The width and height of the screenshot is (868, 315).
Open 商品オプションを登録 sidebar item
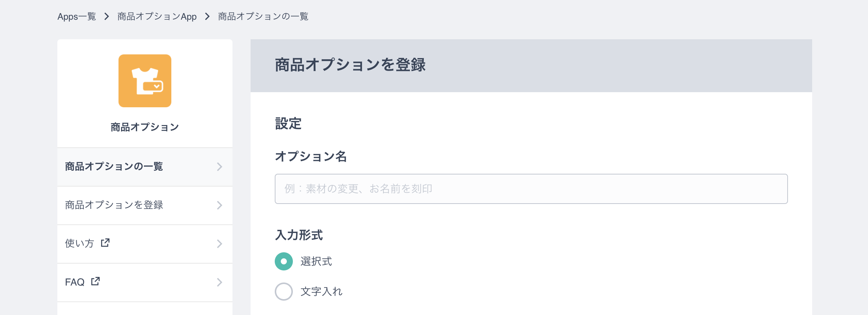click(145, 205)
